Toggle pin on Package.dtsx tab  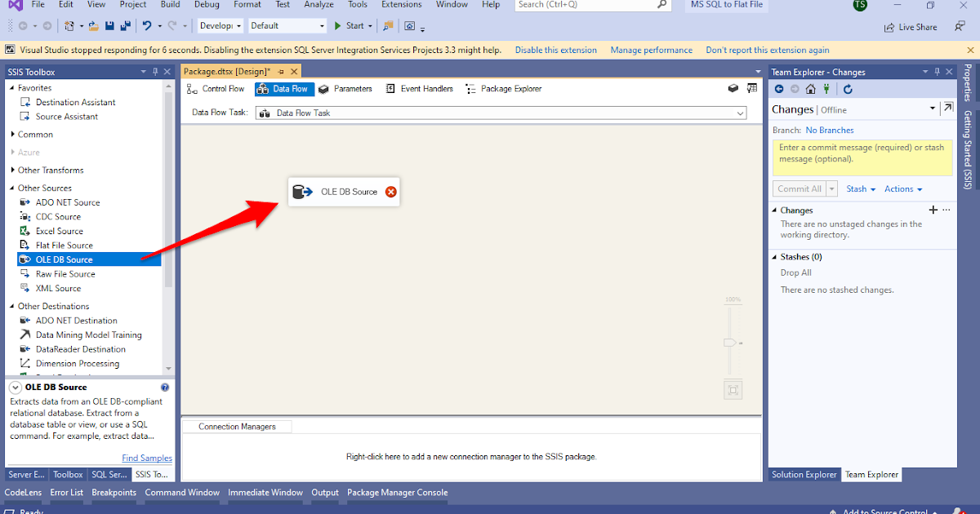pos(281,72)
